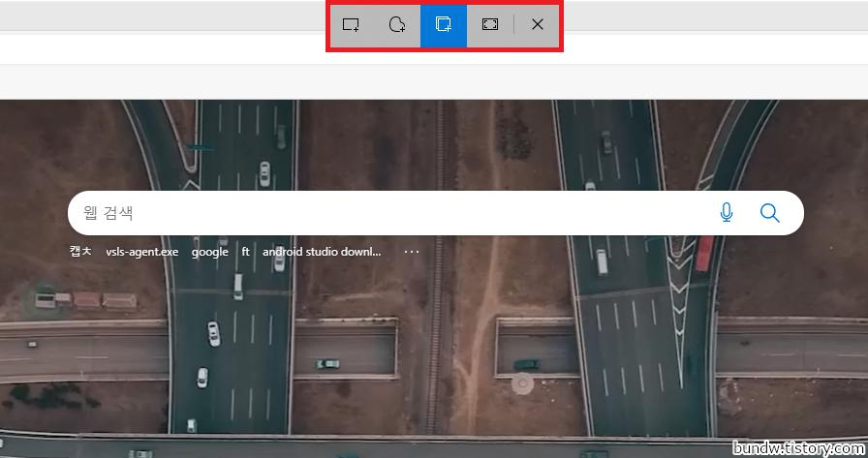Close the snipping toolbar
This screenshot has height=458, width=868.
tap(537, 25)
